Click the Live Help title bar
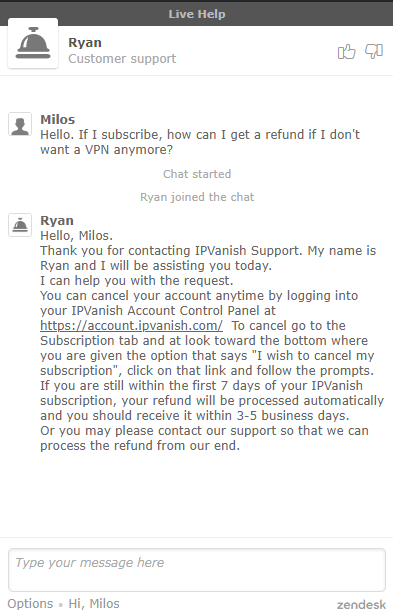This screenshot has width=393, height=614. click(196, 14)
